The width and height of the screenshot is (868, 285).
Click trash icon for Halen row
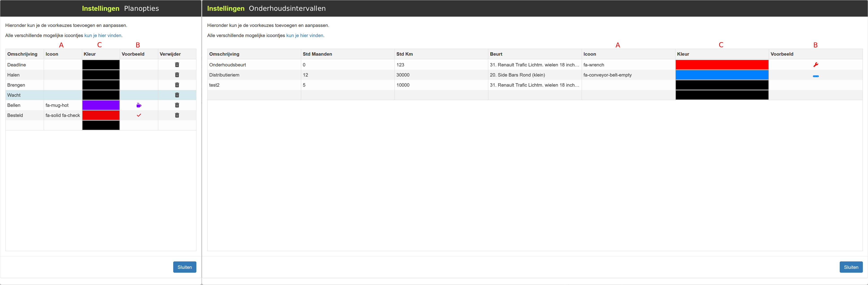point(177,75)
